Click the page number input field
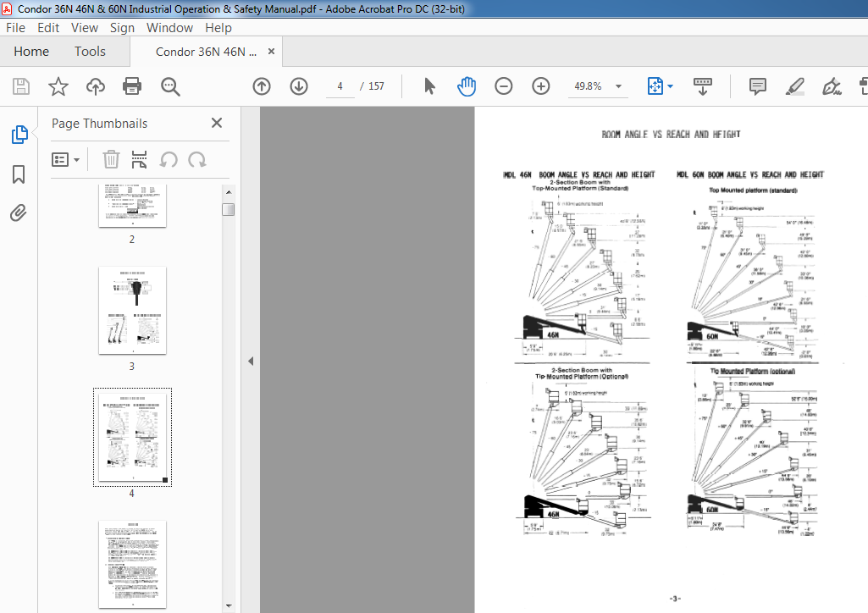Viewport: 868px width, 613px height. [340, 86]
